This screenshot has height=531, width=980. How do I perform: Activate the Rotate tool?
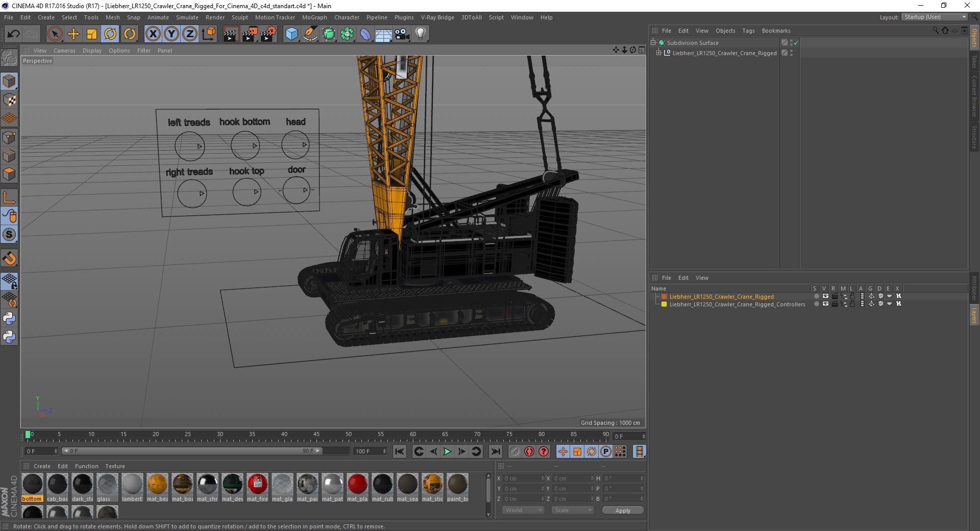click(x=110, y=34)
